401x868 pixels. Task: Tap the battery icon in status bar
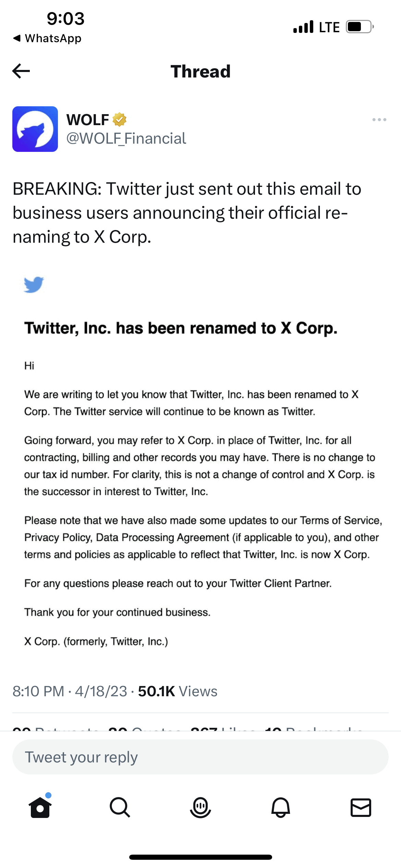click(x=359, y=27)
